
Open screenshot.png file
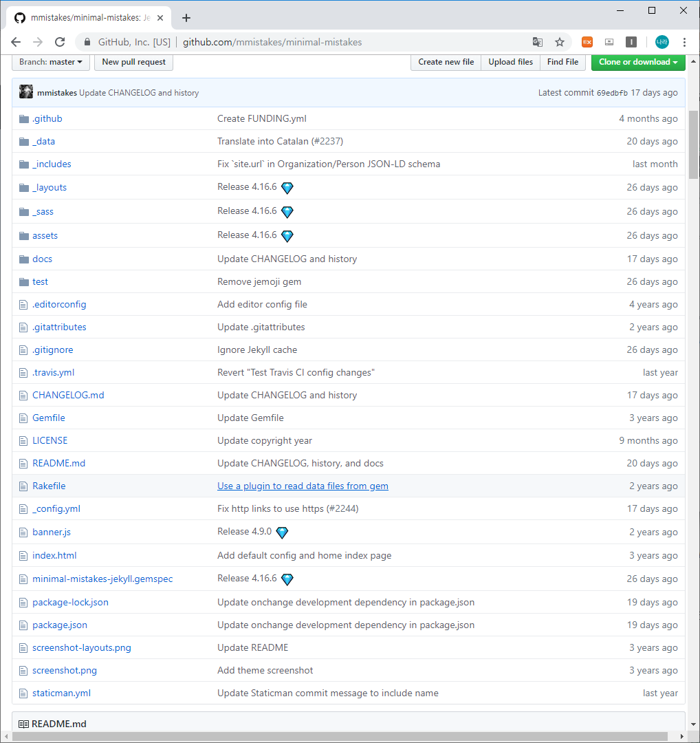65,671
